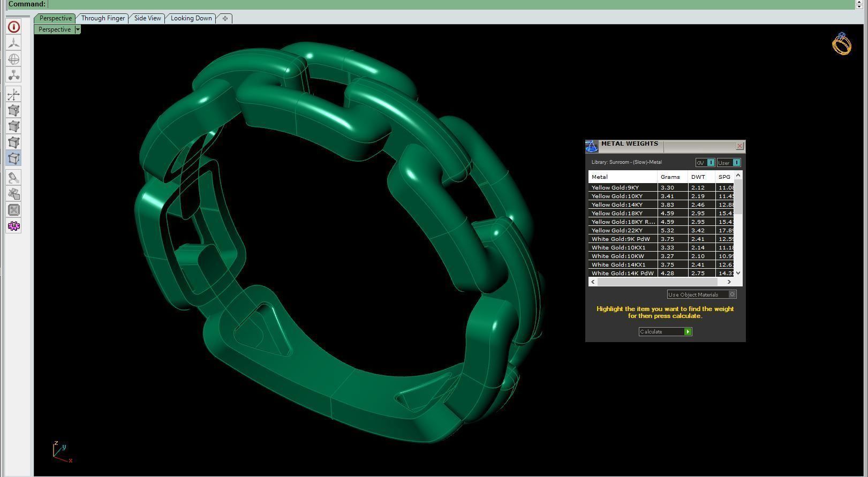This screenshot has height=477, width=868.
Task: Click the Metal column header
Action: pyautogui.click(x=623, y=177)
